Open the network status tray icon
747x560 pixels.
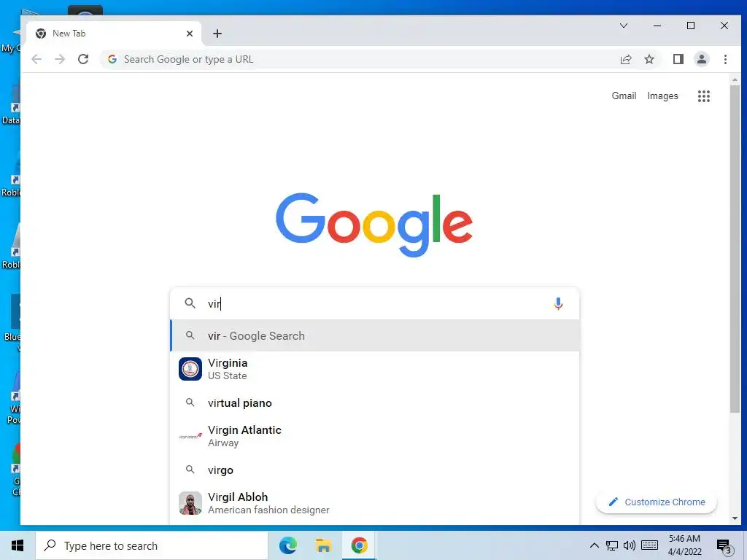pyautogui.click(x=612, y=545)
